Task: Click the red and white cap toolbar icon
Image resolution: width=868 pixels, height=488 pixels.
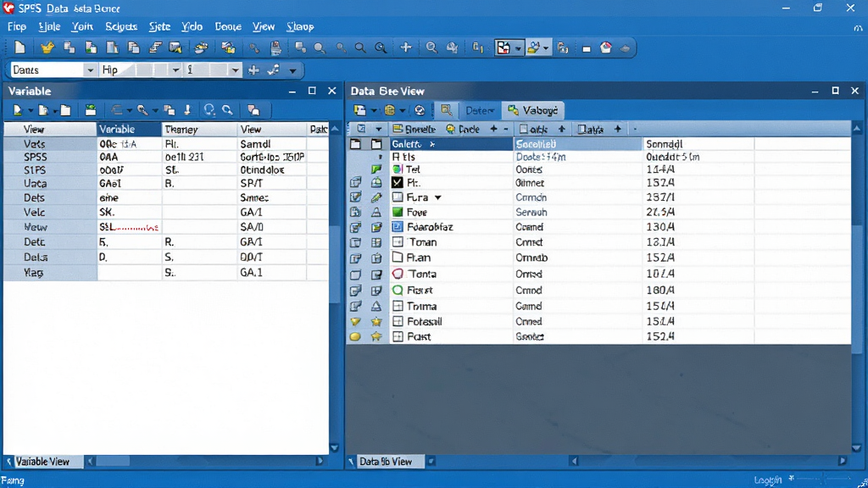Action: (x=605, y=47)
